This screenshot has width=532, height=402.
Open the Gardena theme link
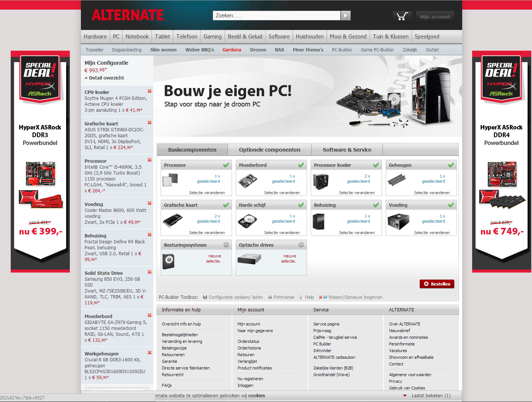(x=232, y=50)
